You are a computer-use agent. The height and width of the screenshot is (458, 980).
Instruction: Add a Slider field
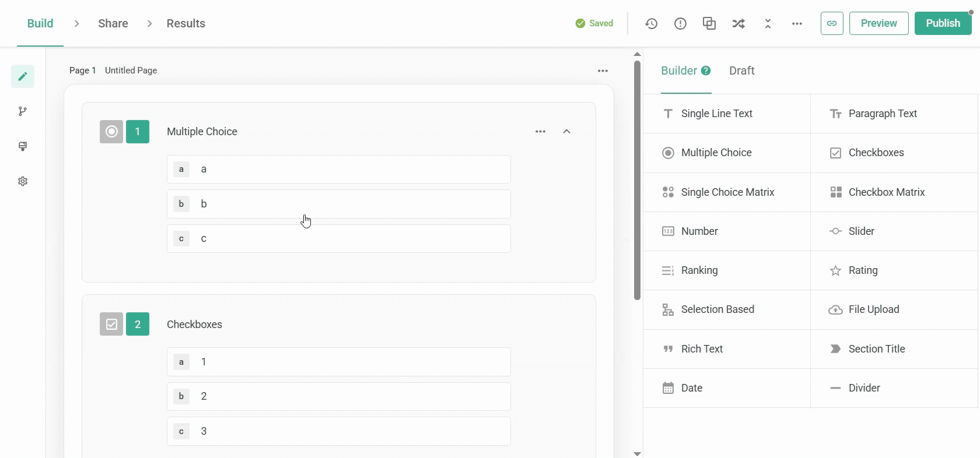894,231
